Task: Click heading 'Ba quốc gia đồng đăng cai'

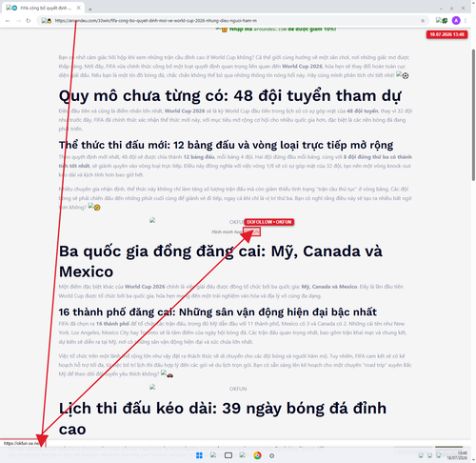Action: [x=221, y=261]
